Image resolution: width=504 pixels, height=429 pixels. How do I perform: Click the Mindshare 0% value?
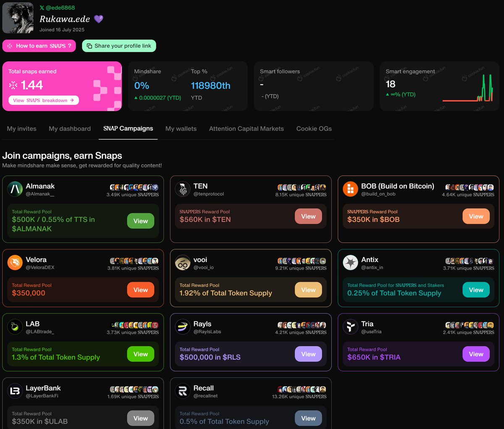pyautogui.click(x=142, y=86)
